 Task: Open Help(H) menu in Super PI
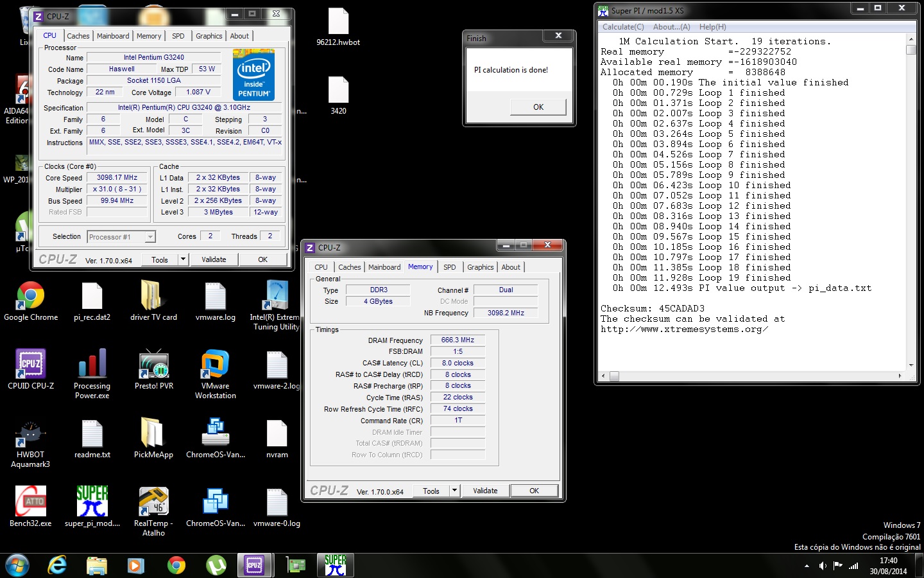click(713, 27)
